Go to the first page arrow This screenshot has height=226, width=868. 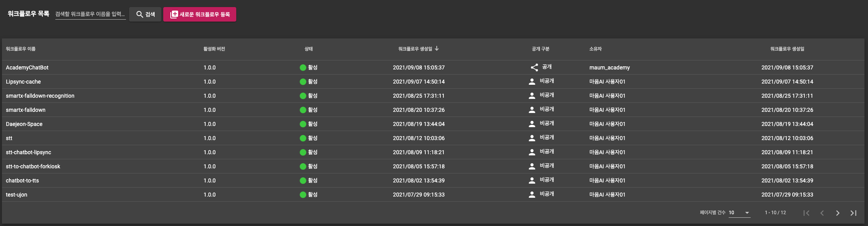[806, 213]
